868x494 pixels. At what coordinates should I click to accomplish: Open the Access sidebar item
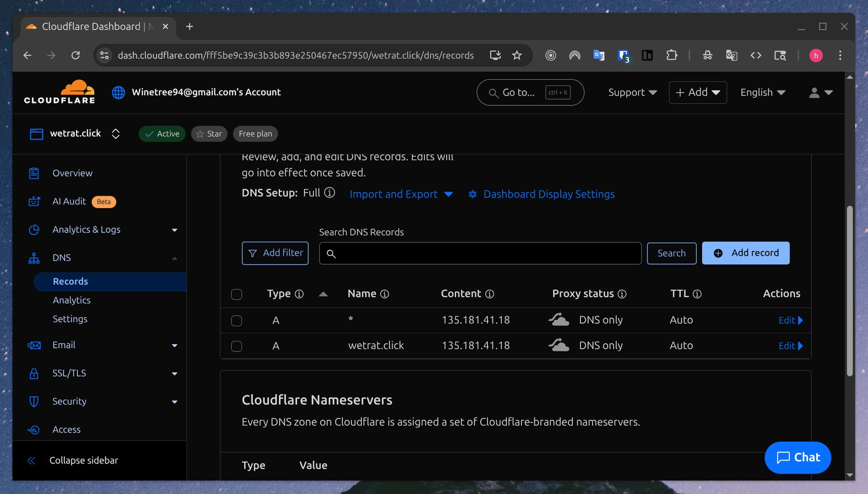click(x=66, y=430)
